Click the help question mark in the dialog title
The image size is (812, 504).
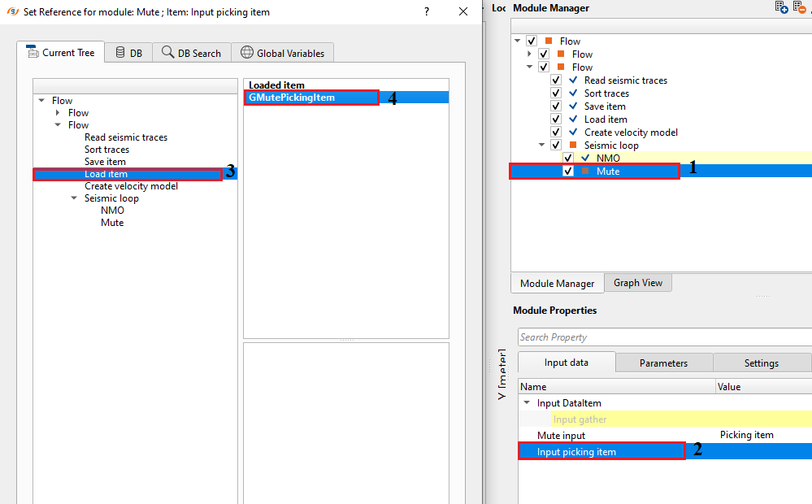point(428,11)
